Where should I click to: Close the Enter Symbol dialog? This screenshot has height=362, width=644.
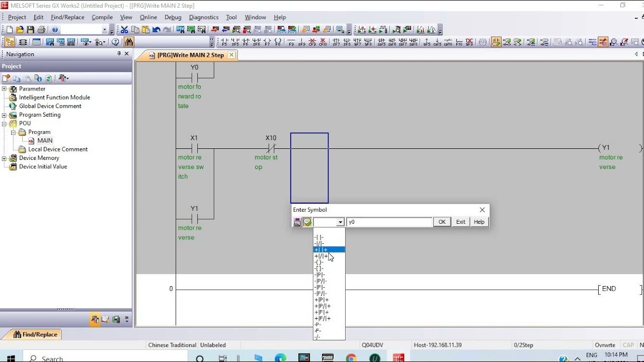482,210
